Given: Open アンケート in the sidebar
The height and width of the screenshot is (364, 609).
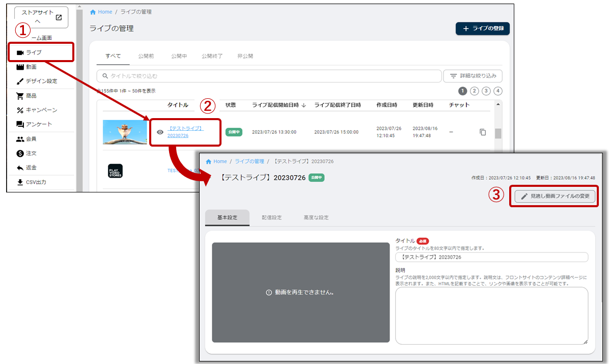Looking at the screenshot, I should [x=38, y=124].
